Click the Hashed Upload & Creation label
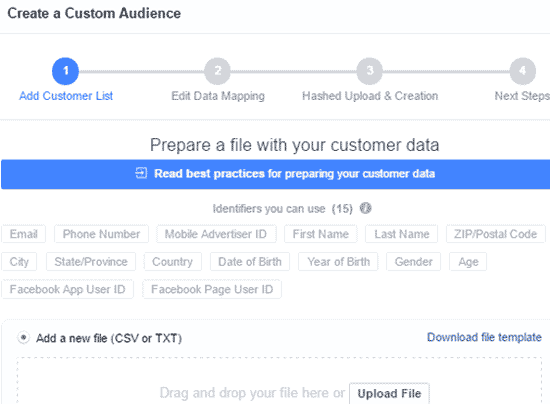 [x=370, y=96]
